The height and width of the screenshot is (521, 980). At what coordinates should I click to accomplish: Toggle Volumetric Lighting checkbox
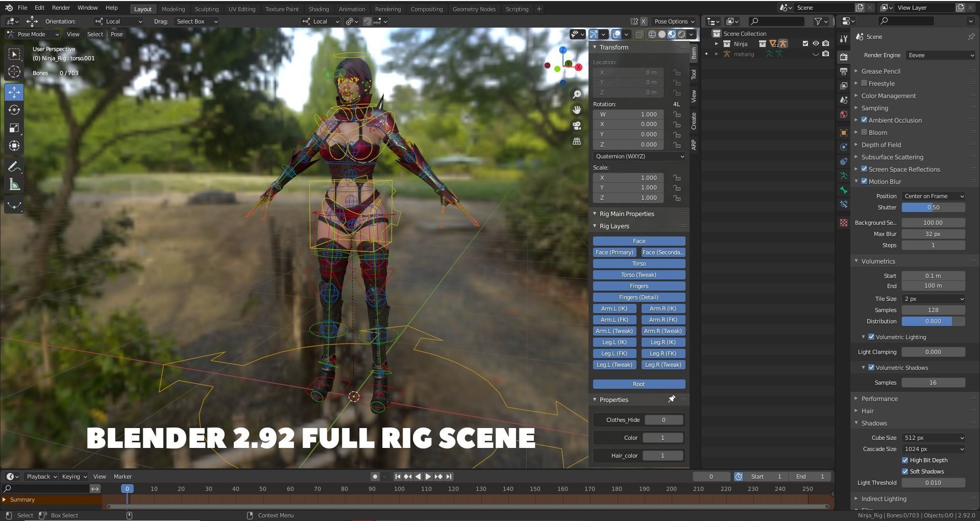click(x=871, y=337)
